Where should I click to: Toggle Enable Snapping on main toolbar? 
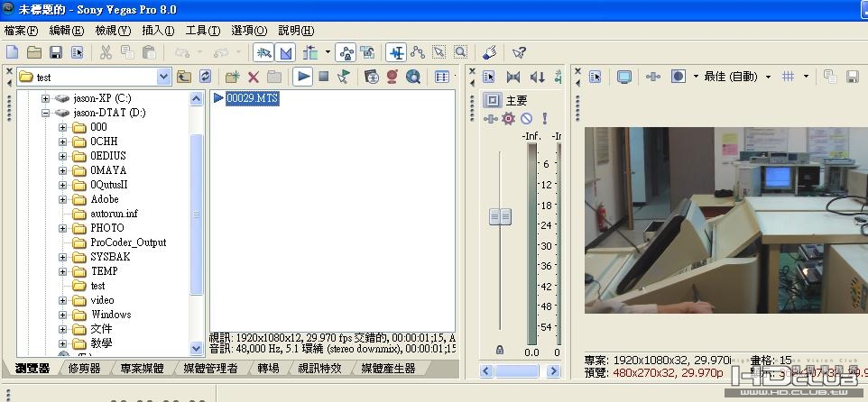[x=263, y=52]
